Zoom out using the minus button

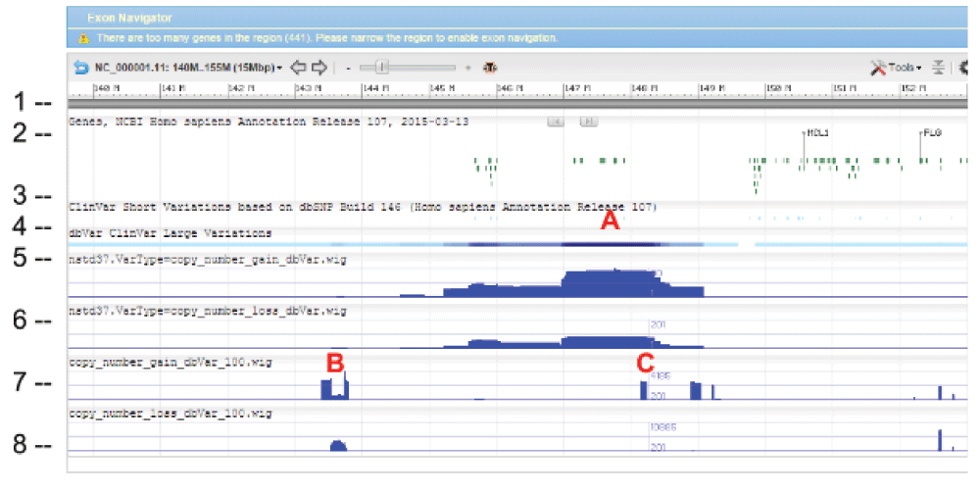[x=349, y=68]
